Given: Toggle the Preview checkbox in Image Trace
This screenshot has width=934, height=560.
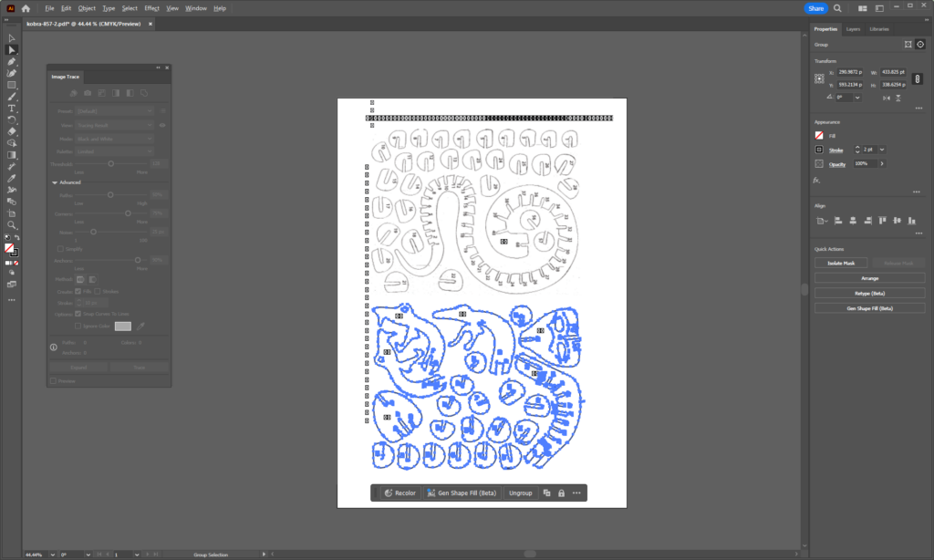Looking at the screenshot, I should point(52,380).
